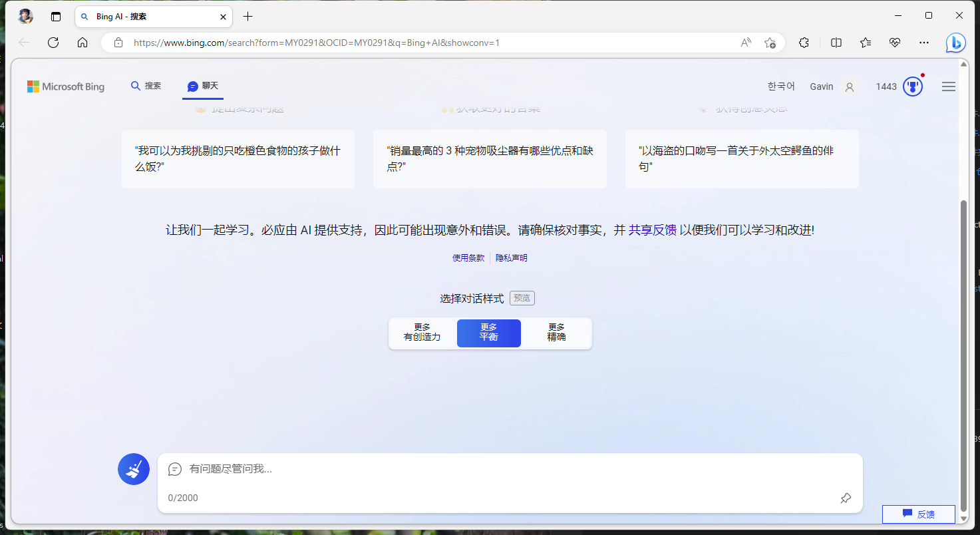
Task: Select the 更多精确 conversation style
Action: click(x=556, y=333)
